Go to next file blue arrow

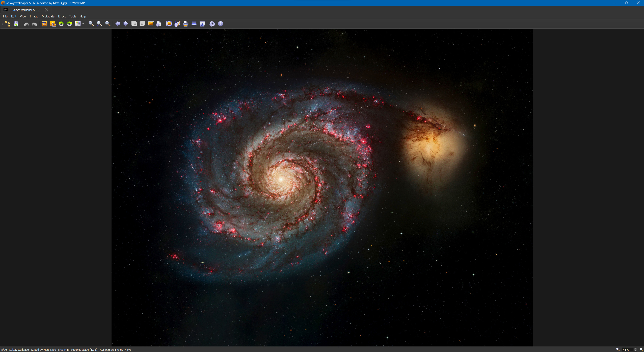tap(126, 24)
